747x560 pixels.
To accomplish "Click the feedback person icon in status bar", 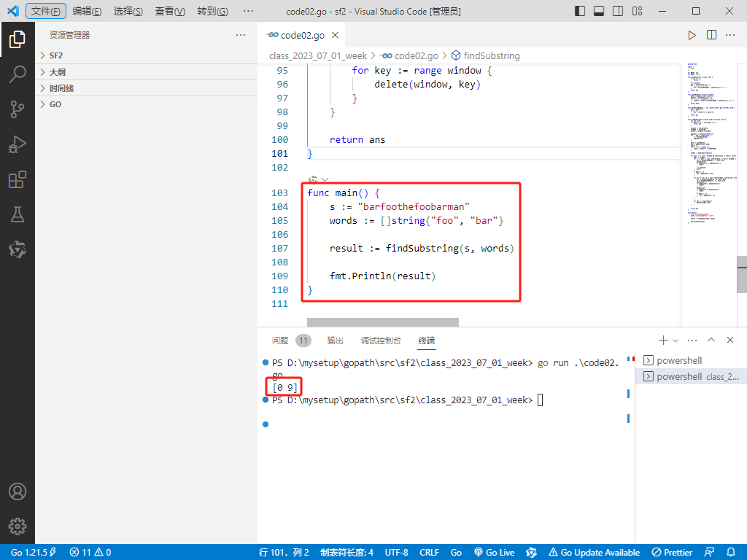I will [x=709, y=553].
